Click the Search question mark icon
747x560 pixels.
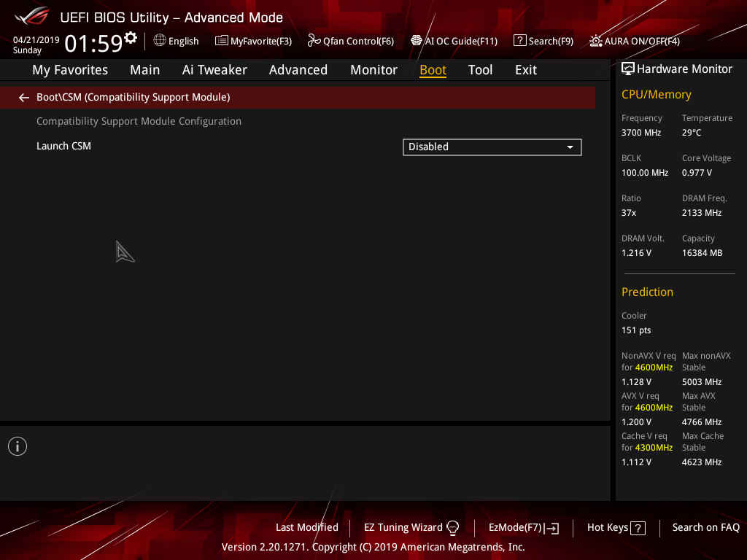coord(519,41)
